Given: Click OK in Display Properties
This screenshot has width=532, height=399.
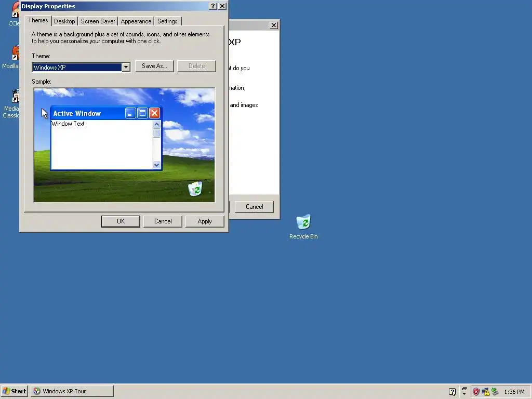Looking at the screenshot, I should [x=121, y=221].
